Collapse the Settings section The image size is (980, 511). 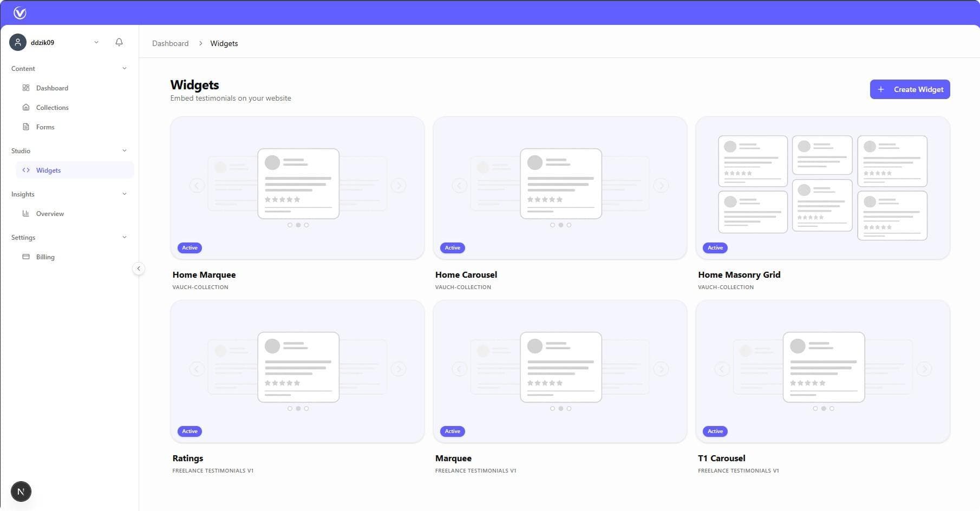125,237
